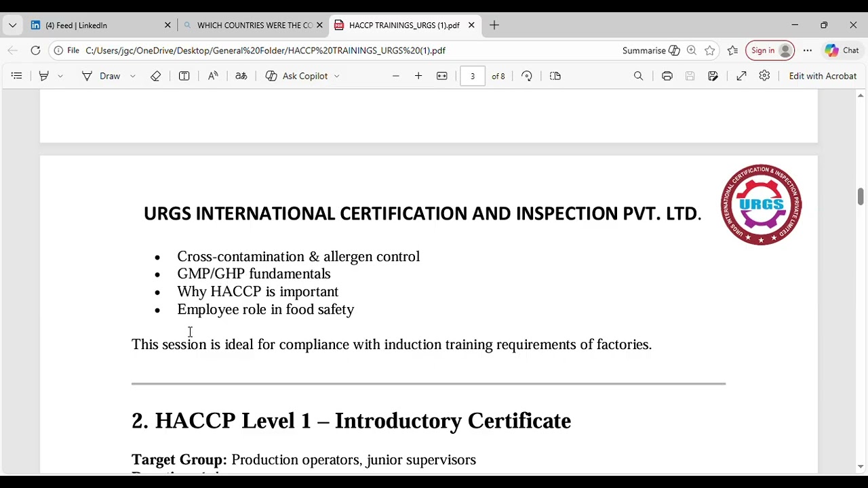This screenshot has width=868, height=488.
Task: Add a text box to PDF
Action: pyautogui.click(x=184, y=76)
